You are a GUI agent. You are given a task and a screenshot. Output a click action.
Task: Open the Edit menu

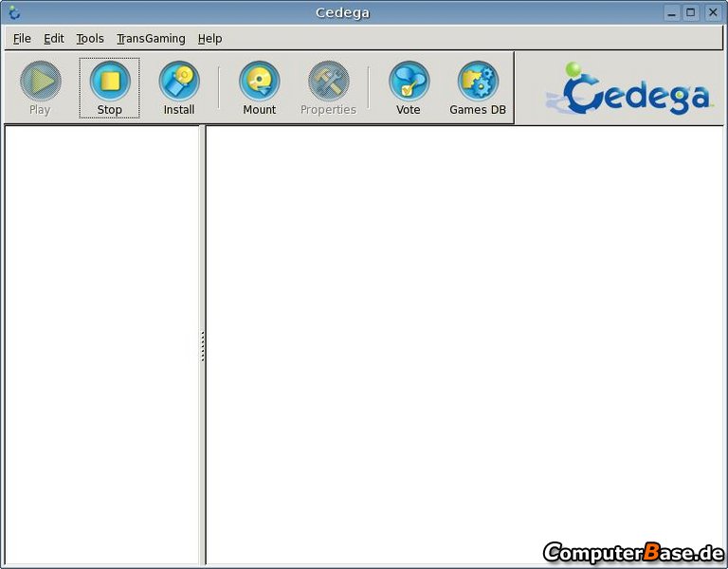point(54,39)
